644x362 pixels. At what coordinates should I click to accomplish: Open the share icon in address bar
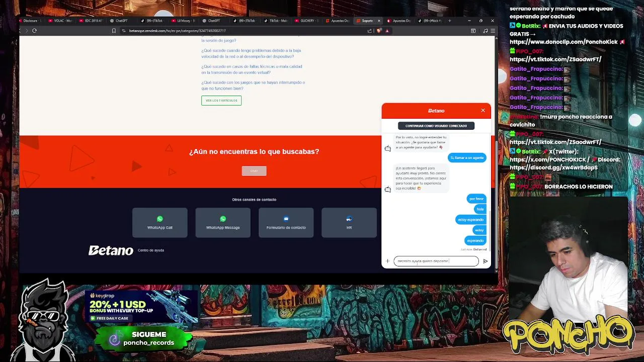(x=370, y=31)
